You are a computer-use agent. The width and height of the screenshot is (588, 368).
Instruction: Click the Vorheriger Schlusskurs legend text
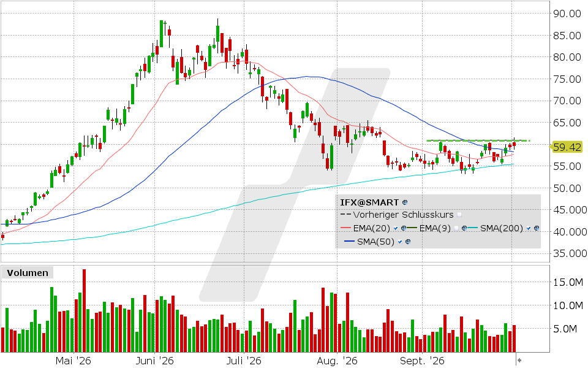coord(404,215)
